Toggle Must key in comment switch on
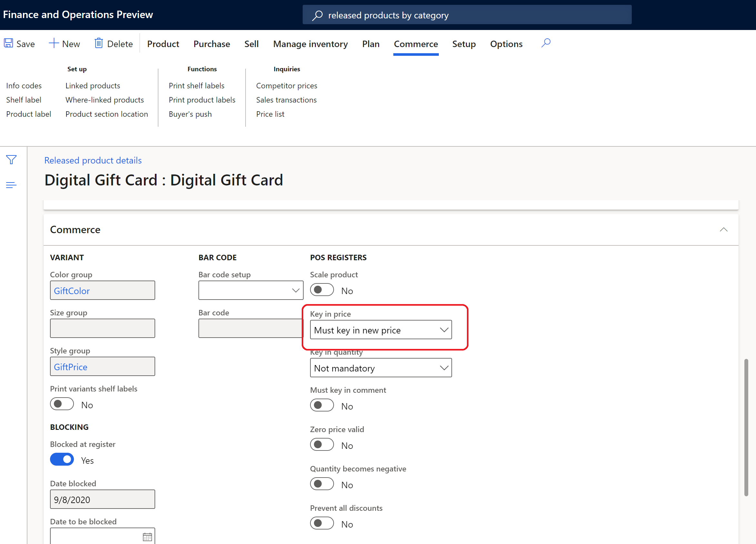Screen dimensions: 756x544 [322, 405]
